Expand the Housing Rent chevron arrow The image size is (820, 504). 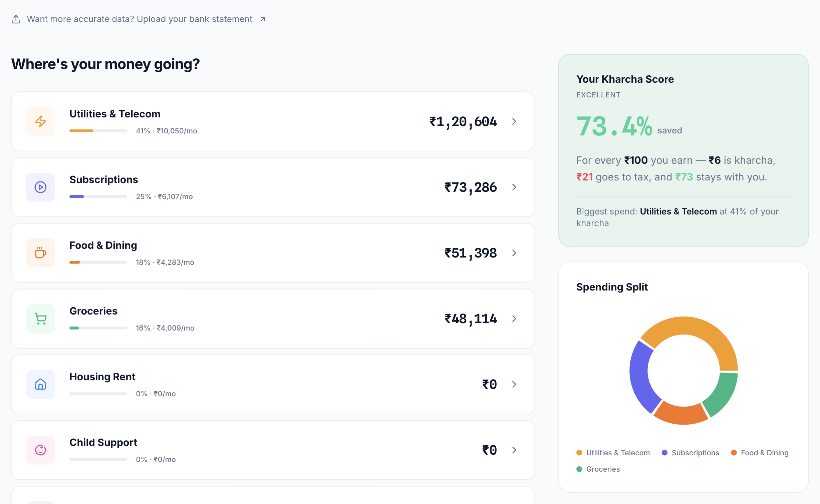point(514,384)
